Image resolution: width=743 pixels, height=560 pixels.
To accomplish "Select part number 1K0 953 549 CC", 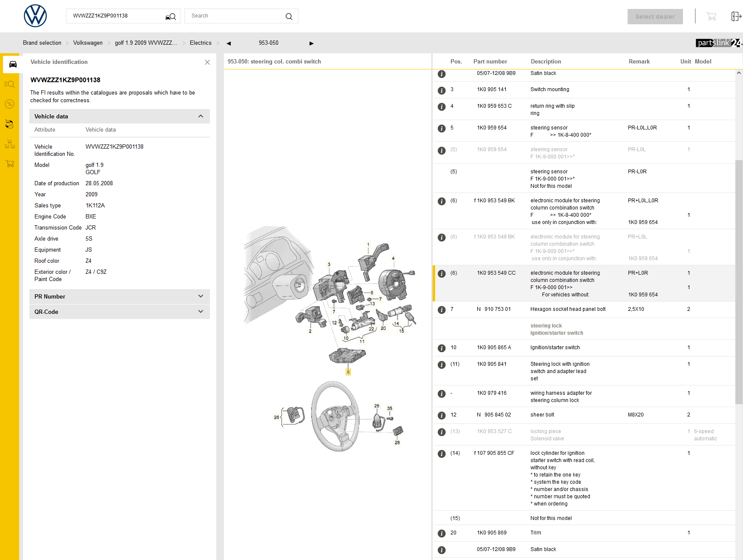I will [x=496, y=273].
